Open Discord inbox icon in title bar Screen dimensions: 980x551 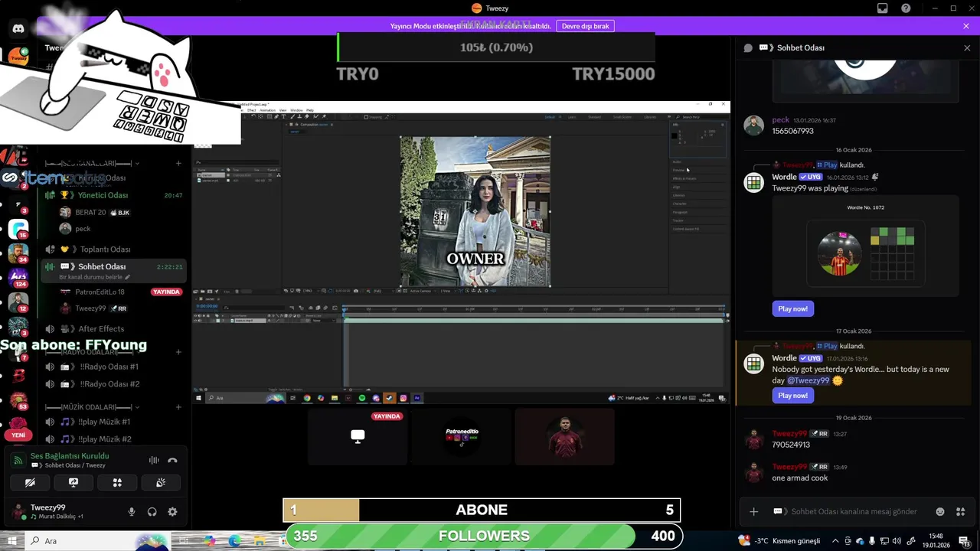coord(883,8)
